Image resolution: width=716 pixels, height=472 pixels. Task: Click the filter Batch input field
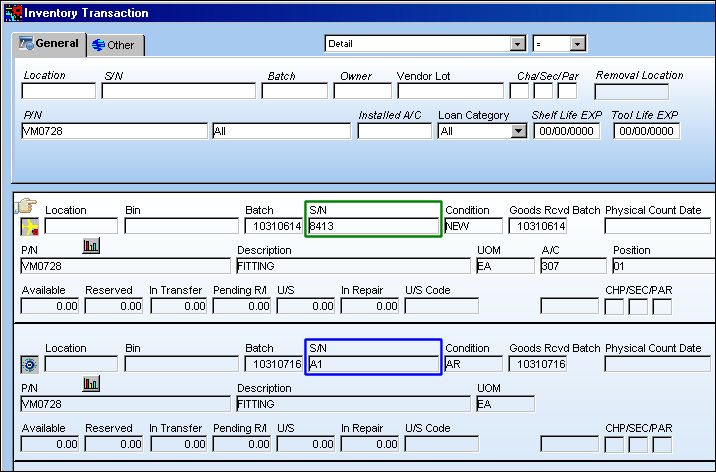pos(295,91)
